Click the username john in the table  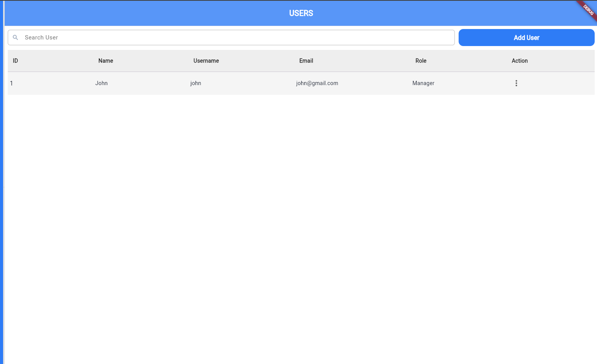[196, 83]
